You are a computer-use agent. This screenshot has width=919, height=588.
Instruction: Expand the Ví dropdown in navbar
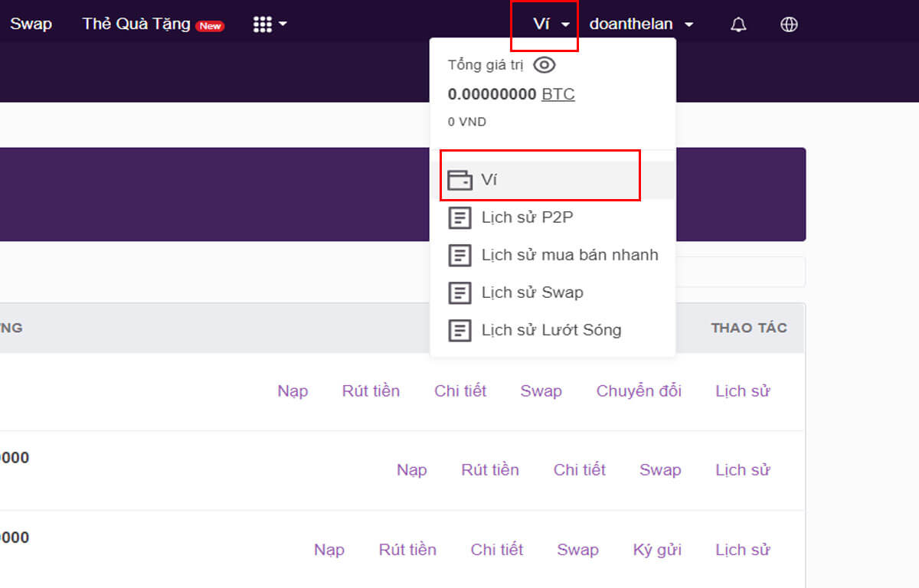tap(551, 24)
